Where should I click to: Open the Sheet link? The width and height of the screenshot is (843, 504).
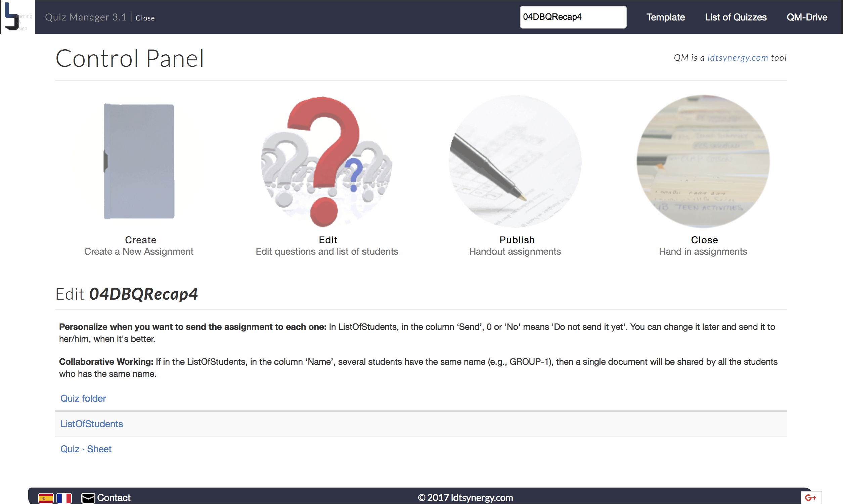point(99,449)
